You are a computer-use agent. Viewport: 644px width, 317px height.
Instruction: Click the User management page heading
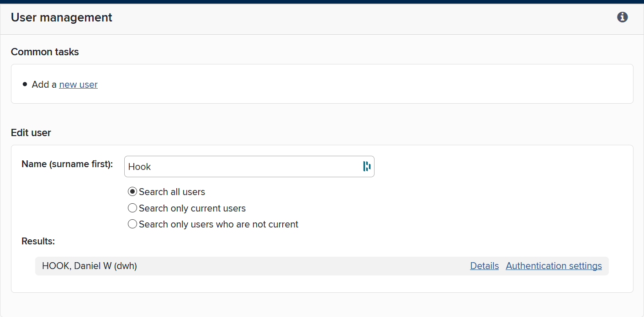tap(62, 17)
